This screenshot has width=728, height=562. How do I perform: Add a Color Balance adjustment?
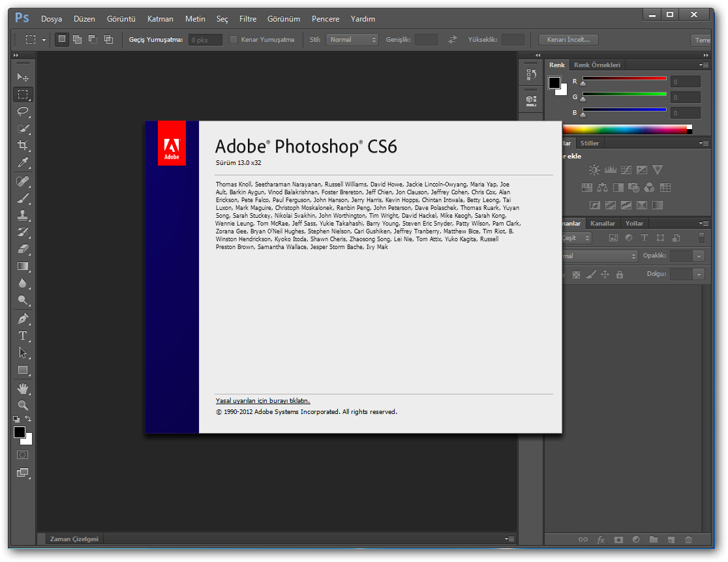(x=602, y=188)
